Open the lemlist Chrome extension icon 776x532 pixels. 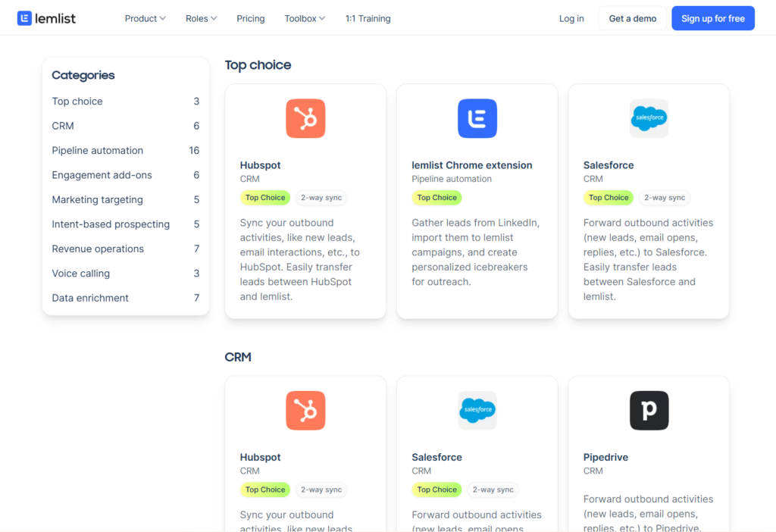pos(477,118)
